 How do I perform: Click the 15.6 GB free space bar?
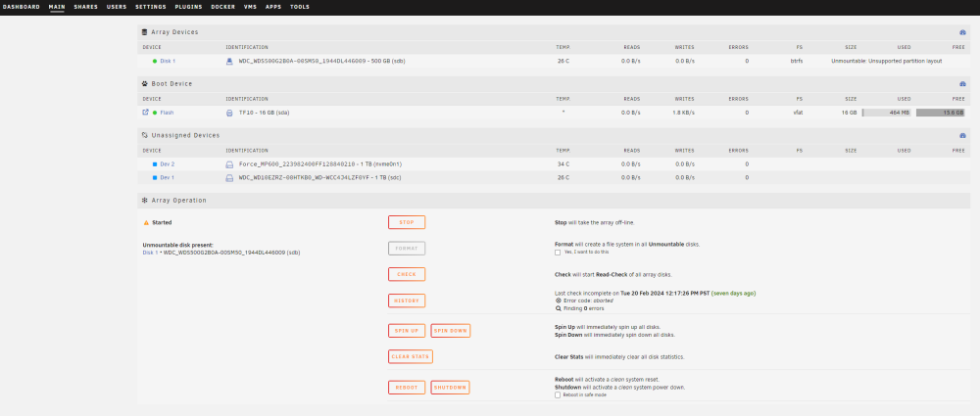click(941, 114)
